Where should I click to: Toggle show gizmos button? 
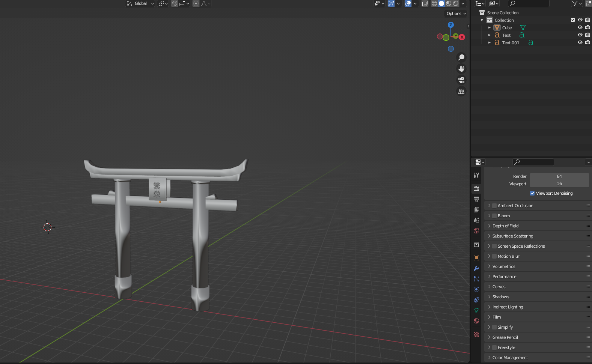pos(391,3)
